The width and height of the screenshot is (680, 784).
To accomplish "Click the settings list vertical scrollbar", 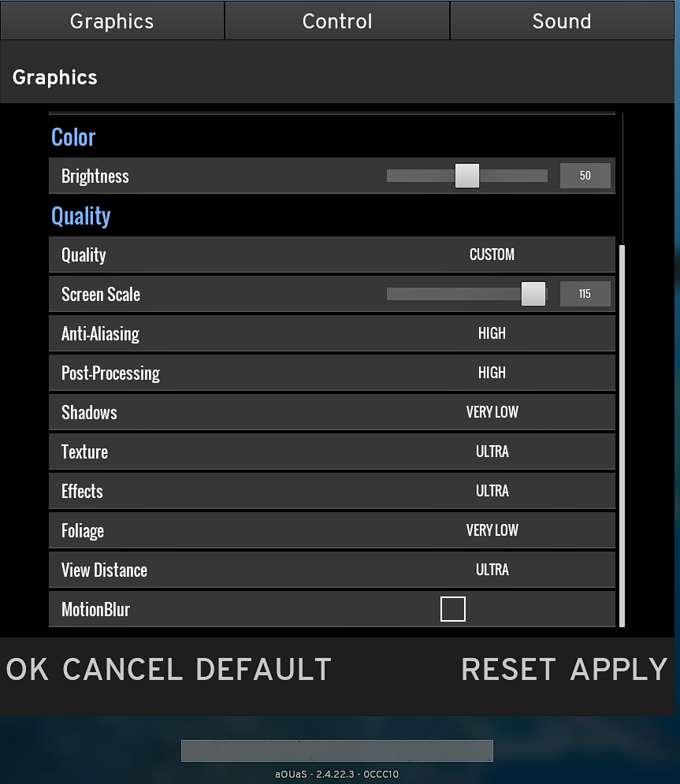I will (x=622, y=435).
